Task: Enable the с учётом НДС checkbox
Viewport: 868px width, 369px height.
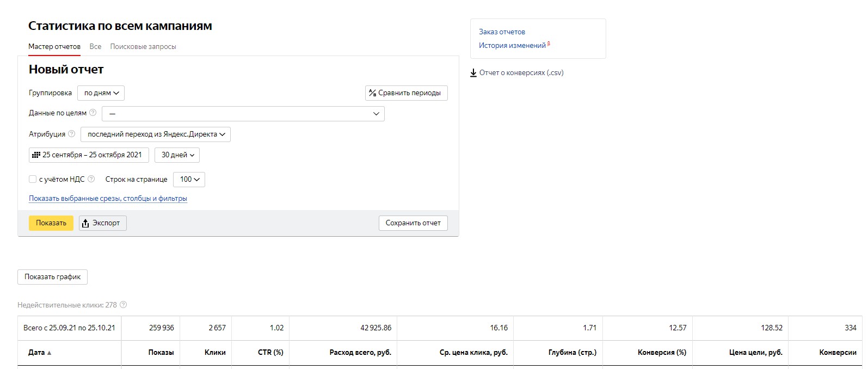Action: coord(33,179)
